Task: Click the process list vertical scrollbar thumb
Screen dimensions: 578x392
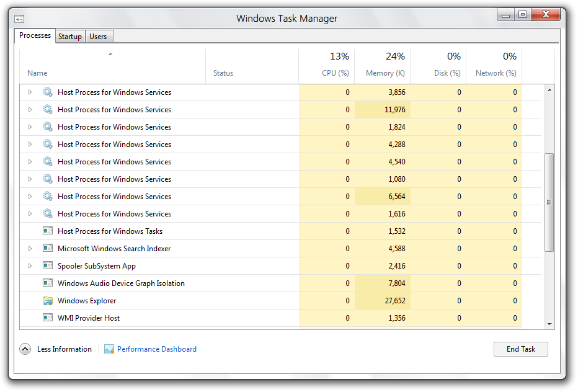Action: [549, 202]
